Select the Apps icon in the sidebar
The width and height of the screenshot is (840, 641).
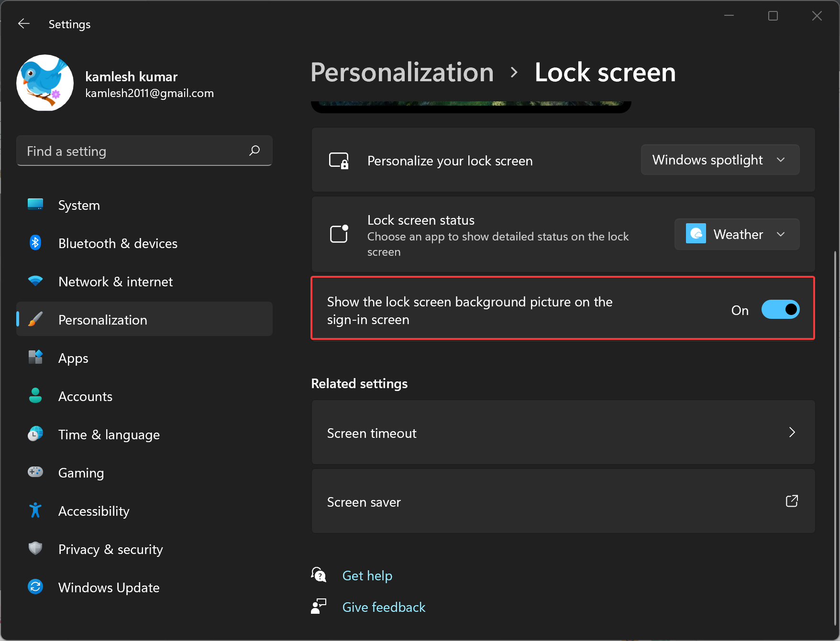tap(35, 358)
